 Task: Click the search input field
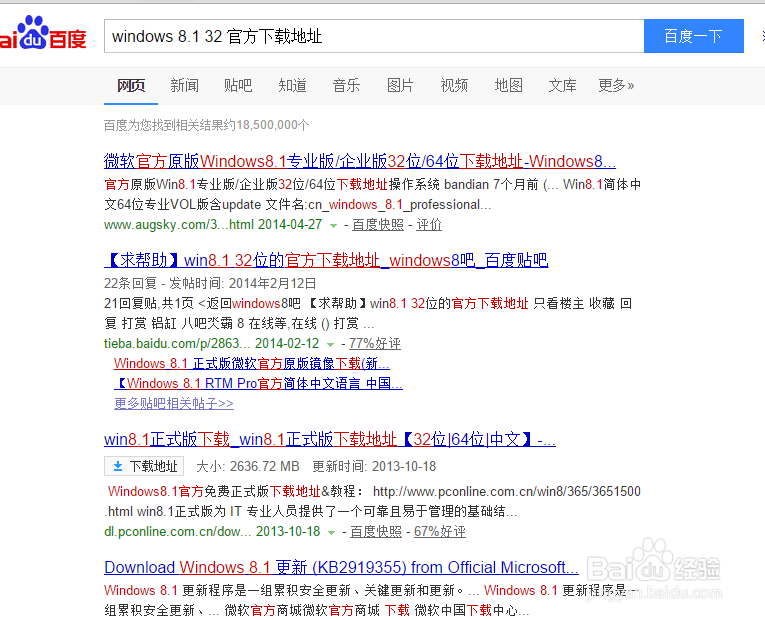374,36
